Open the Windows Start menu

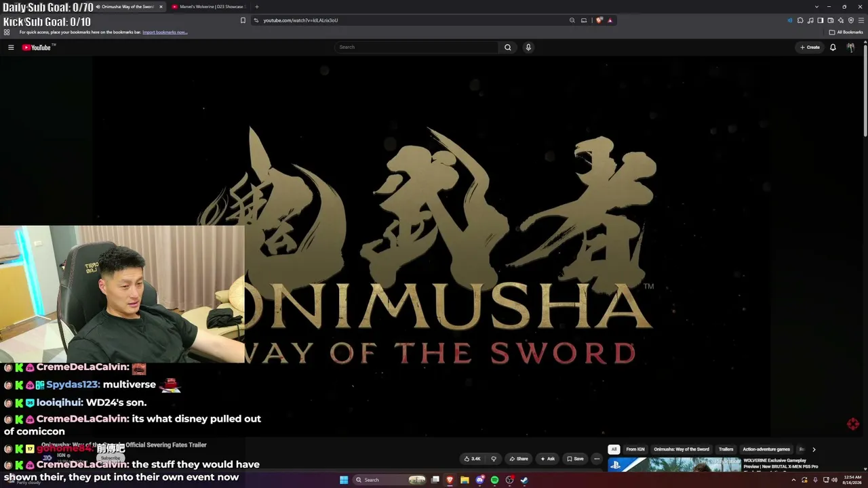click(344, 480)
